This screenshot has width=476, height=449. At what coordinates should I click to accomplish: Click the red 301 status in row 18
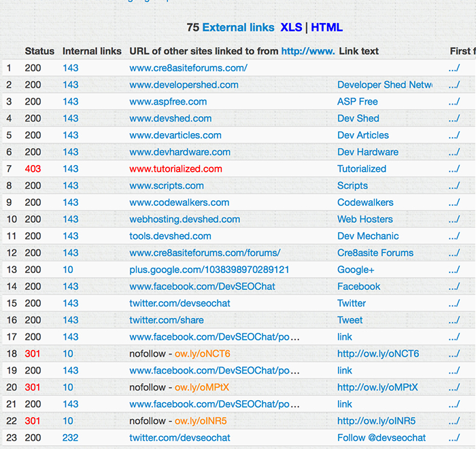click(33, 354)
